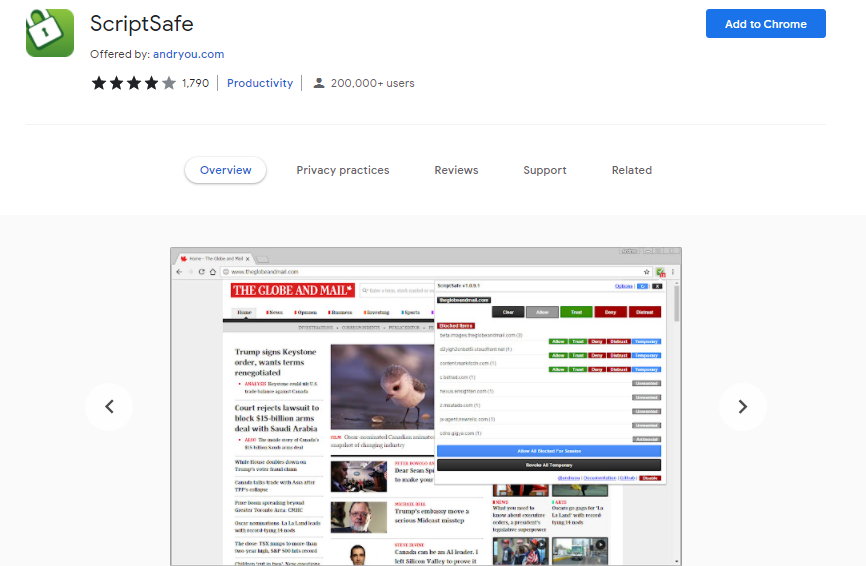Click the green Trust button in popup

coord(575,312)
